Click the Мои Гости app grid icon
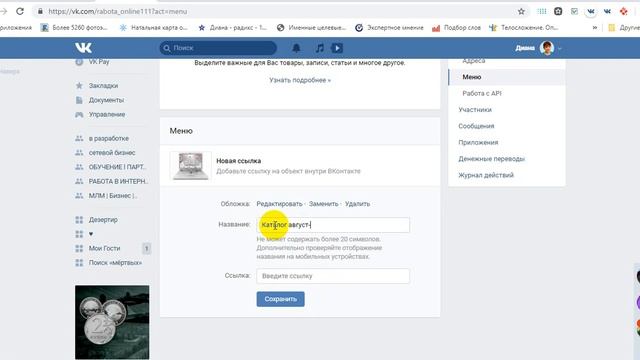Image resolution: width=640 pixels, height=360 pixels. point(79,248)
